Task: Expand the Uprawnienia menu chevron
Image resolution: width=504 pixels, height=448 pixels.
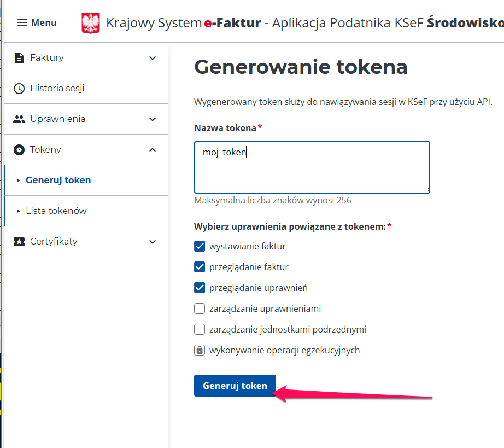Action: (153, 119)
